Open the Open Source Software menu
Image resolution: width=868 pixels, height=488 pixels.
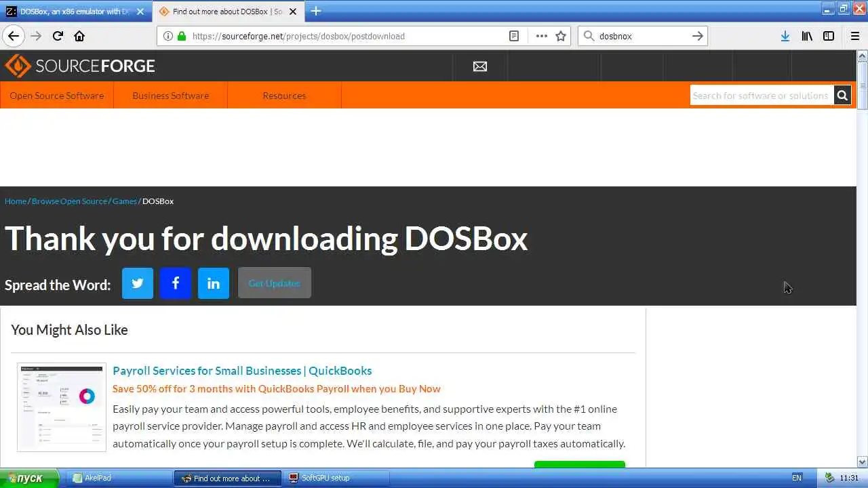tap(57, 96)
